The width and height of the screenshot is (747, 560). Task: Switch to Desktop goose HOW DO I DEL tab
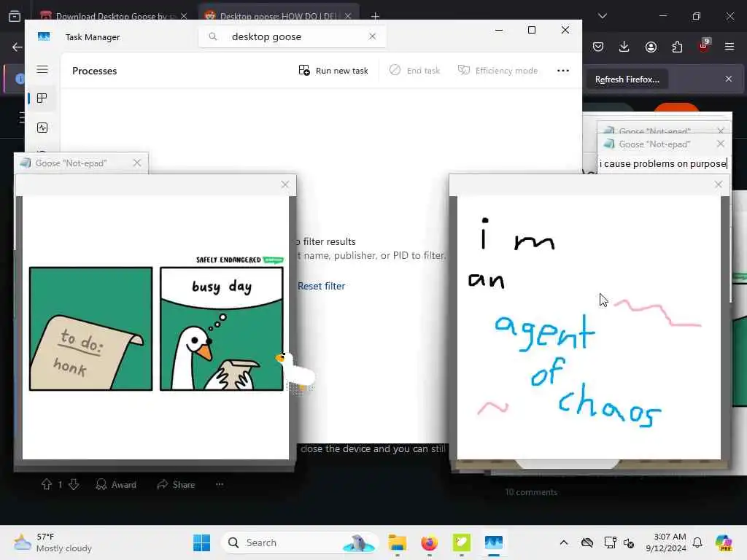click(x=278, y=16)
